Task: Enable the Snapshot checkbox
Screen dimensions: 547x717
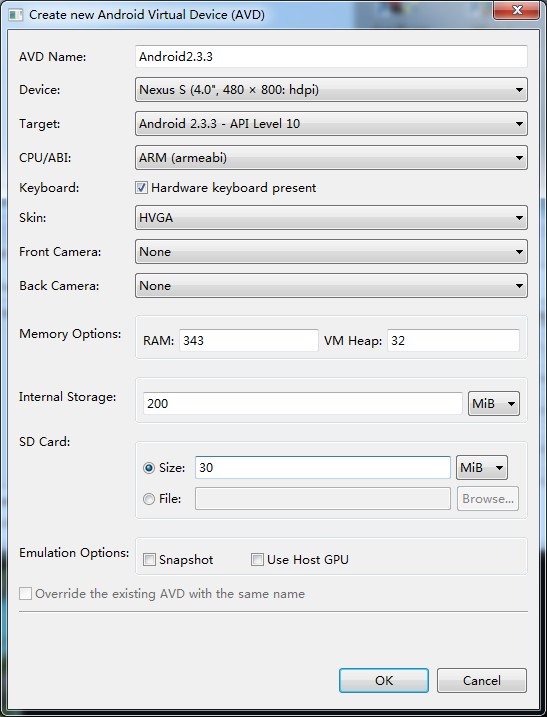Action: [150, 559]
